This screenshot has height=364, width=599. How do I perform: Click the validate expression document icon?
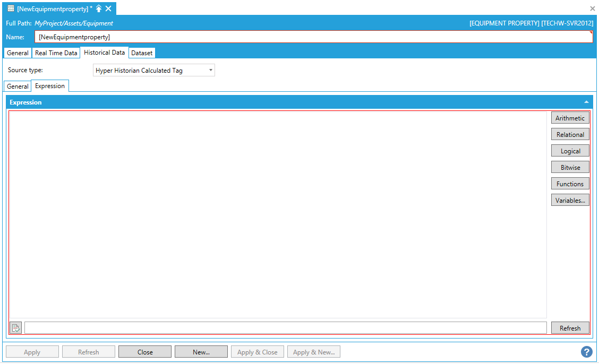pyautogui.click(x=16, y=328)
